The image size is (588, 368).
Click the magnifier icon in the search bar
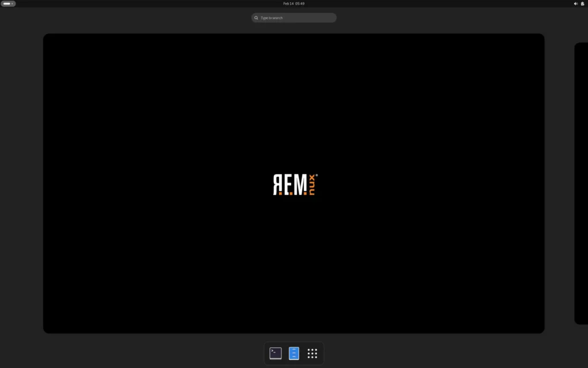click(x=256, y=17)
